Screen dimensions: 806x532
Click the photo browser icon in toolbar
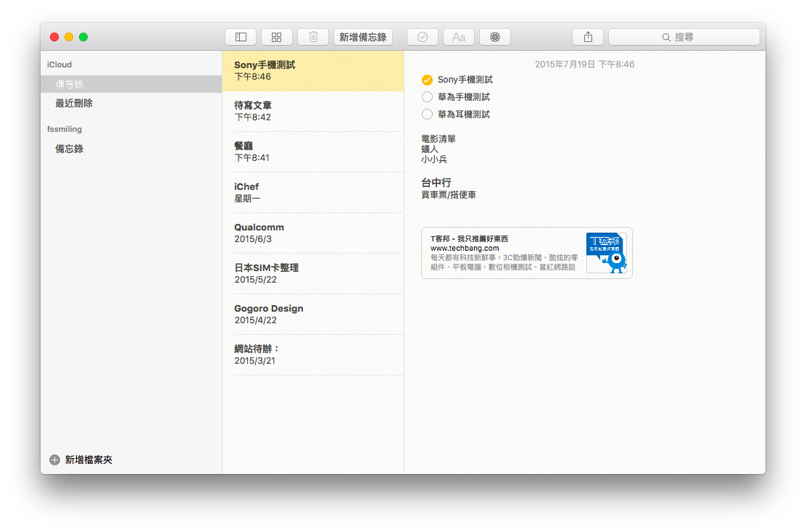[495, 37]
